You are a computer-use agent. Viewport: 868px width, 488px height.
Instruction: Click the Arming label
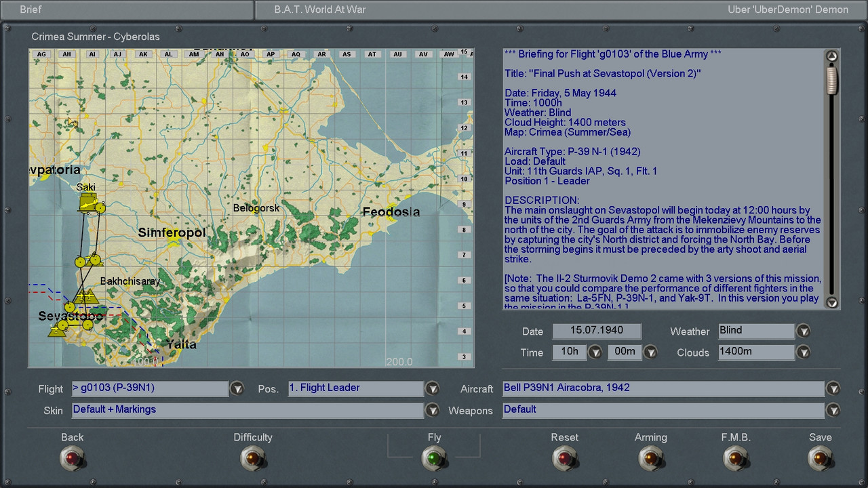coord(650,437)
